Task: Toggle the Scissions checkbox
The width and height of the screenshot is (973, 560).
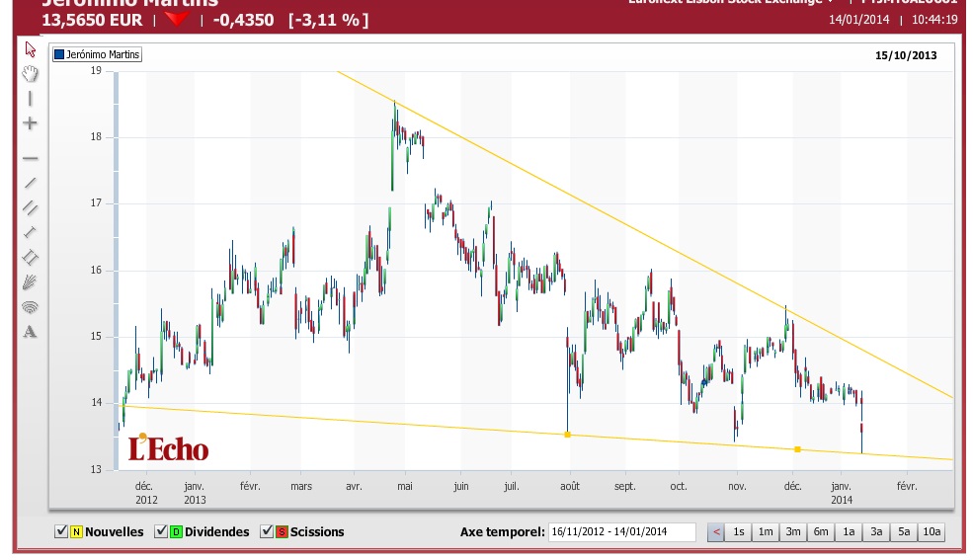Action: click(267, 531)
